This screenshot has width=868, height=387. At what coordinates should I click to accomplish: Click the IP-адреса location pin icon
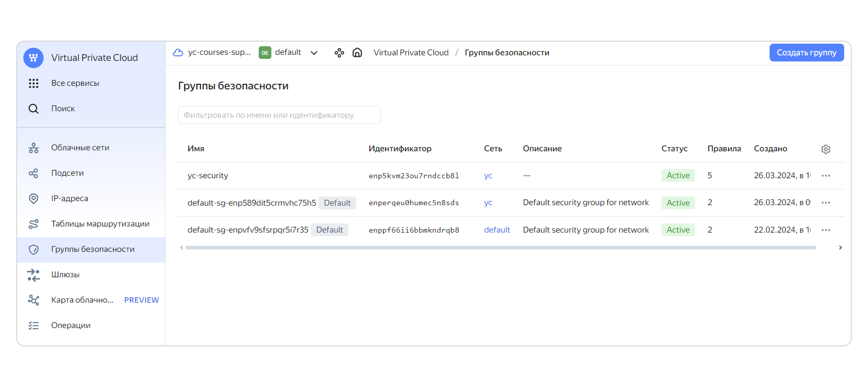click(x=33, y=199)
